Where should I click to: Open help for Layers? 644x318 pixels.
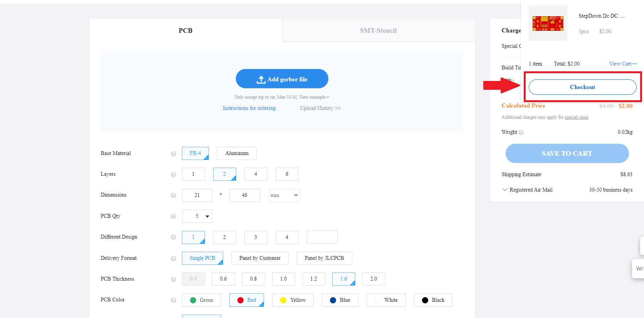point(173,175)
